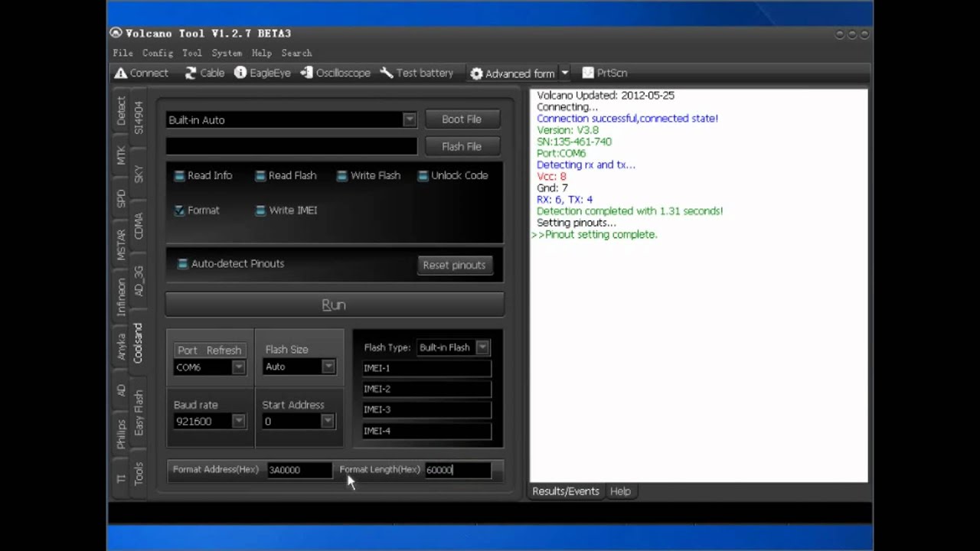Click the port Refresh button
Image resolution: width=980 pixels, height=551 pixels.
click(x=224, y=350)
